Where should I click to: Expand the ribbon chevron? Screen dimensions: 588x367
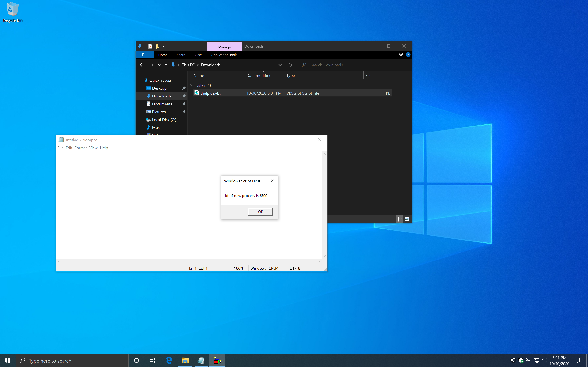point(401,55)
